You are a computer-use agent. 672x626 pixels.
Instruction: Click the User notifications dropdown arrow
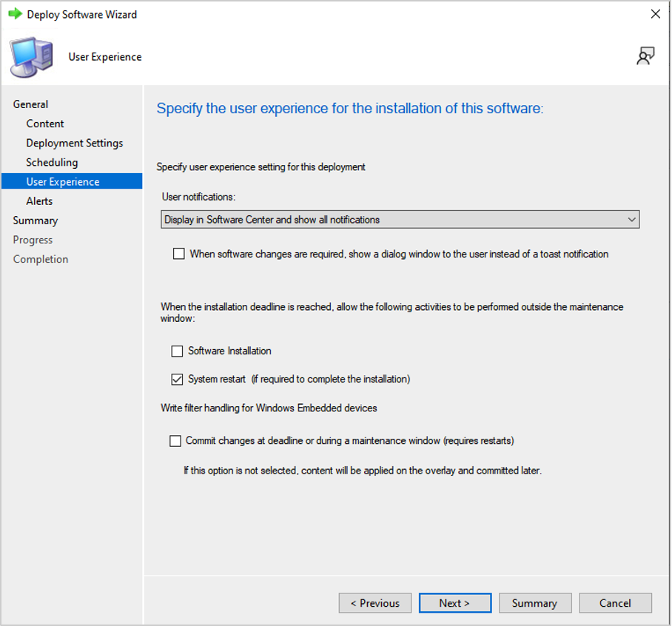click(631, 220)
